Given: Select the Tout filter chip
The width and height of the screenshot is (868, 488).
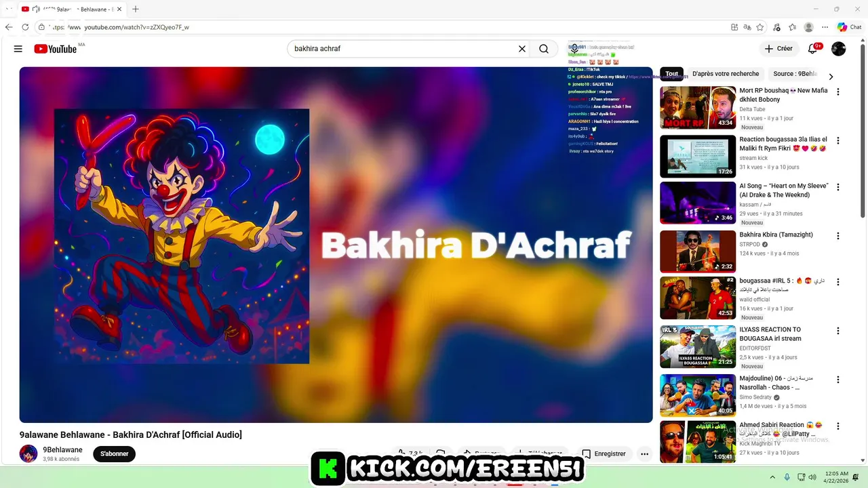Looking at the screenshot, I should (671, 74).
